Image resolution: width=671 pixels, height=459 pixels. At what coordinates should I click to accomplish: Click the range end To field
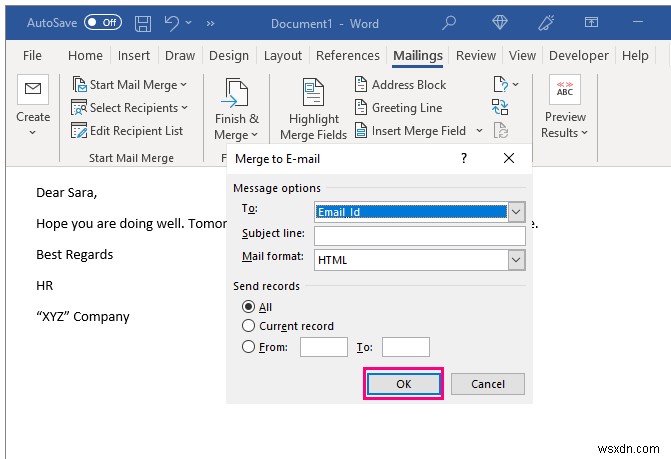406,347
